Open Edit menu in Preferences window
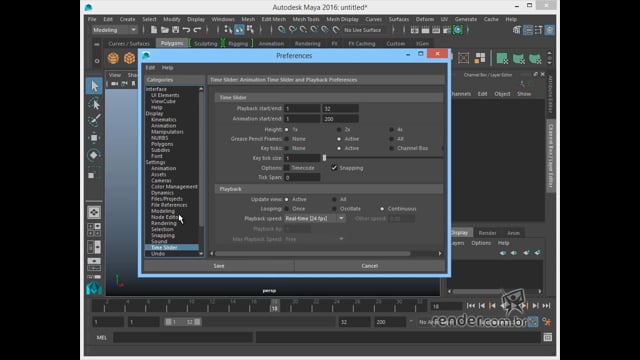Image resolution: width=640 pixels, height=360 pixels. pos(150,67)
